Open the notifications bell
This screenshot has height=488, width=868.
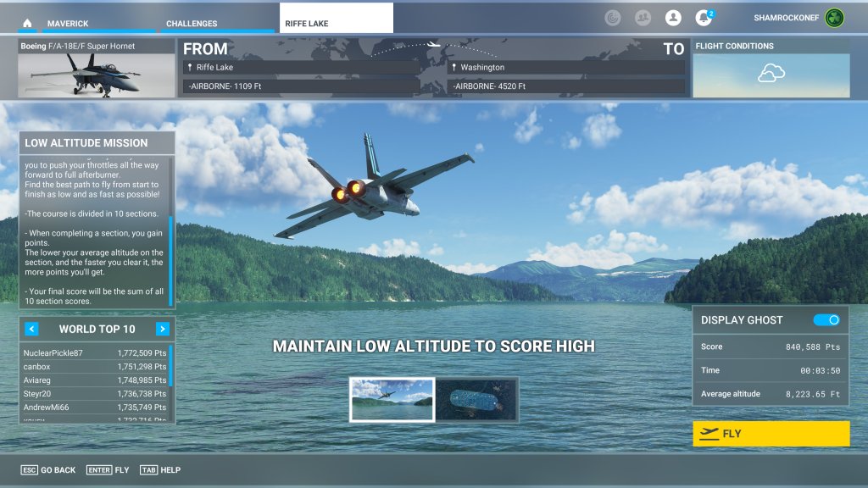703,17
